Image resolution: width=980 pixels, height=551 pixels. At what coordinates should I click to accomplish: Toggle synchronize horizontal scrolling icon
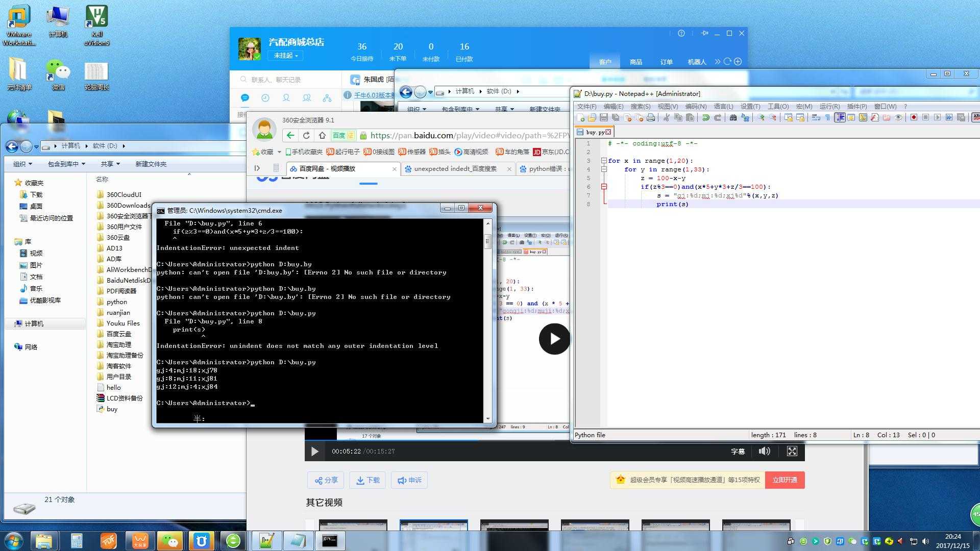tap(800, 117)
